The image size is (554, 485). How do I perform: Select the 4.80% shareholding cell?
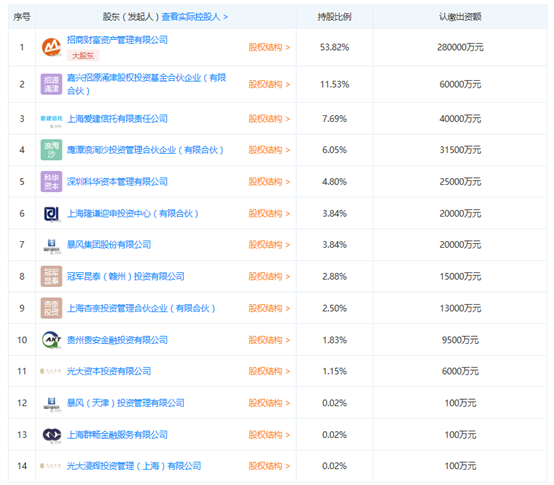coord(334,182)
